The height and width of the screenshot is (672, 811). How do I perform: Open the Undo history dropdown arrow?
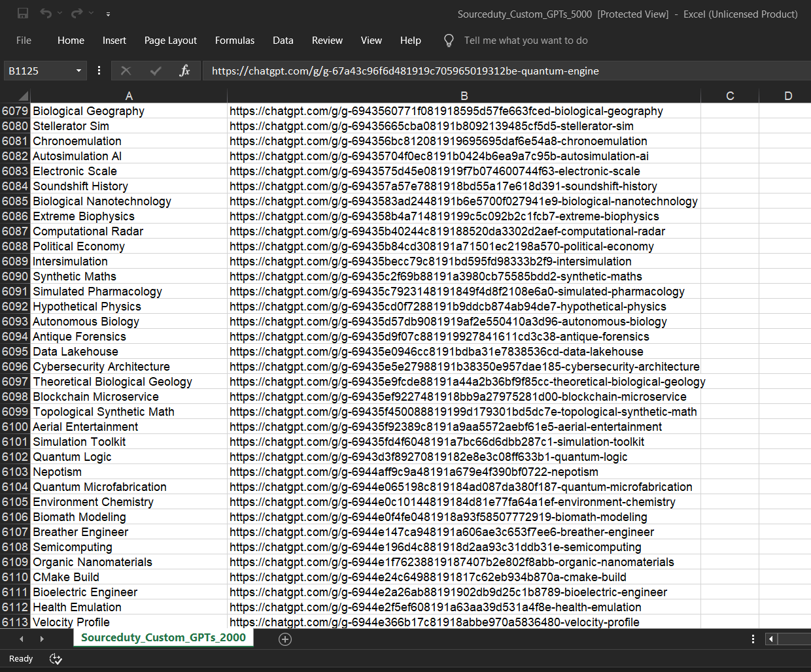[x=60, y=13]
